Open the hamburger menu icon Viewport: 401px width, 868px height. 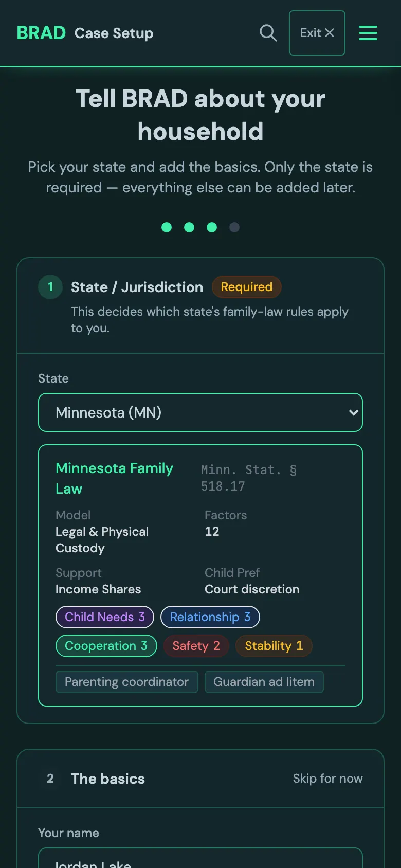coord(368,33)
